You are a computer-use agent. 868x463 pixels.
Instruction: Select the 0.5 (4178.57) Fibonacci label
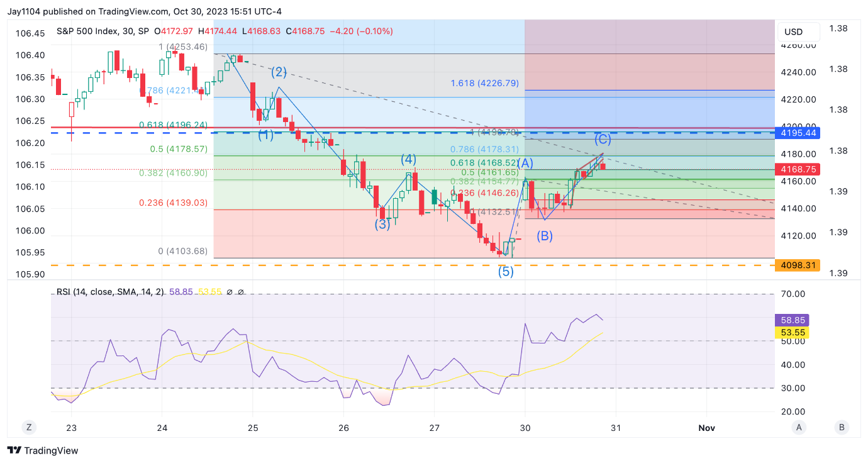pos(179,149)
